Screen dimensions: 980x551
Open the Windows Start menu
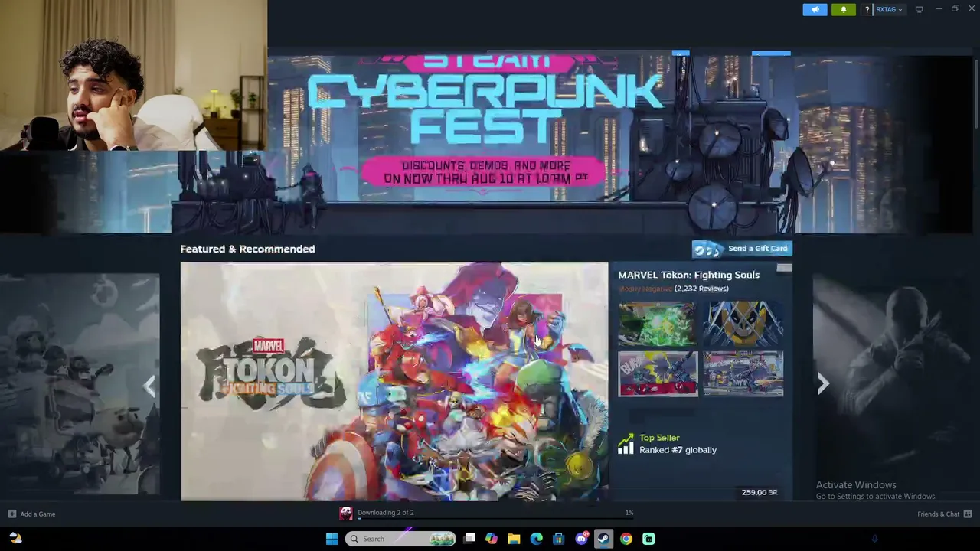pyautogui.click(x=332, y=539)
